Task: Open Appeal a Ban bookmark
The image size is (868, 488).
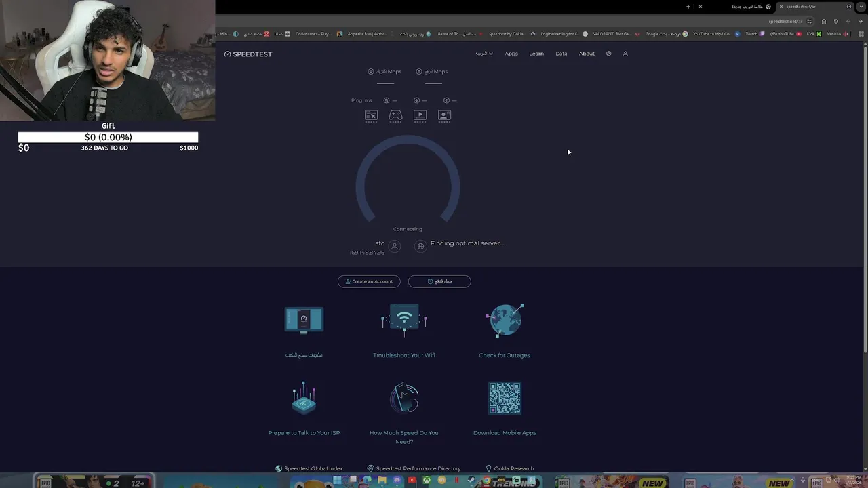Action: click(x=372, y=34)
